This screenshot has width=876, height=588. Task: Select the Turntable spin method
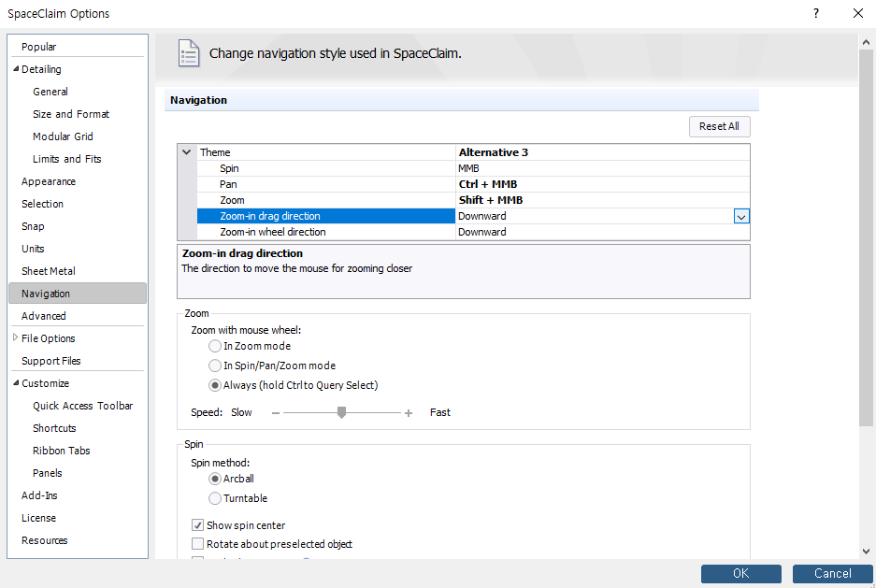[x=214, y=498]
